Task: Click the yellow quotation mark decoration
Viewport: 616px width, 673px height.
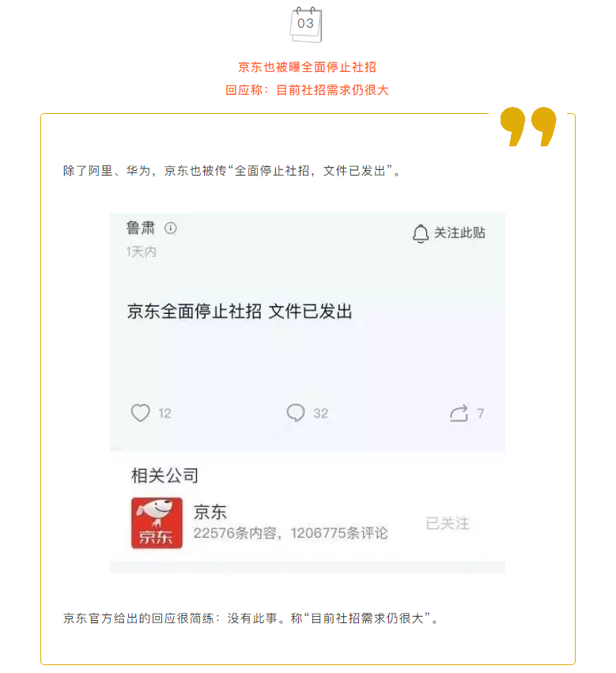Action: click(x=528, y=127)
